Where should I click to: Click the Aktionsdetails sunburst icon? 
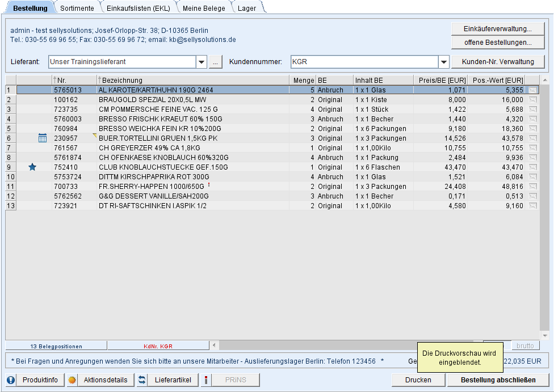[72, 380]
